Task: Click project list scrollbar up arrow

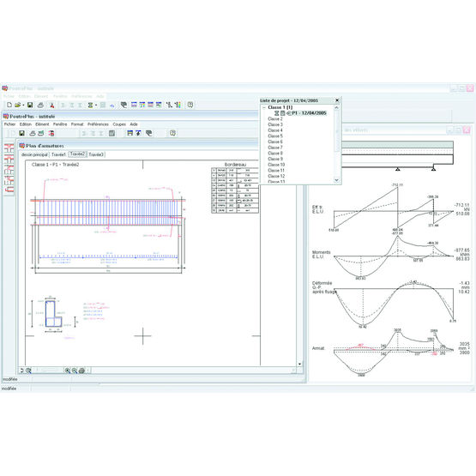Action: (336, 107)
